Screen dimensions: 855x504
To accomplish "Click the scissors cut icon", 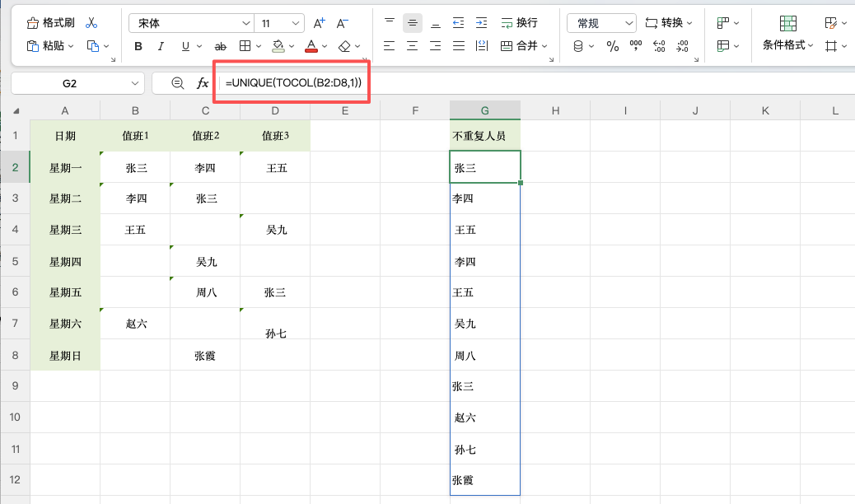I will tap(91, 23).
